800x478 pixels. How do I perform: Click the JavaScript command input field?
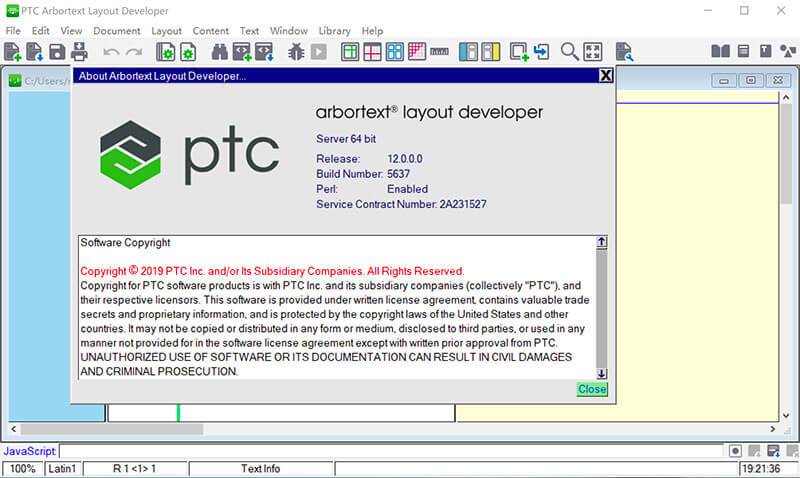[x=392, y=451]
